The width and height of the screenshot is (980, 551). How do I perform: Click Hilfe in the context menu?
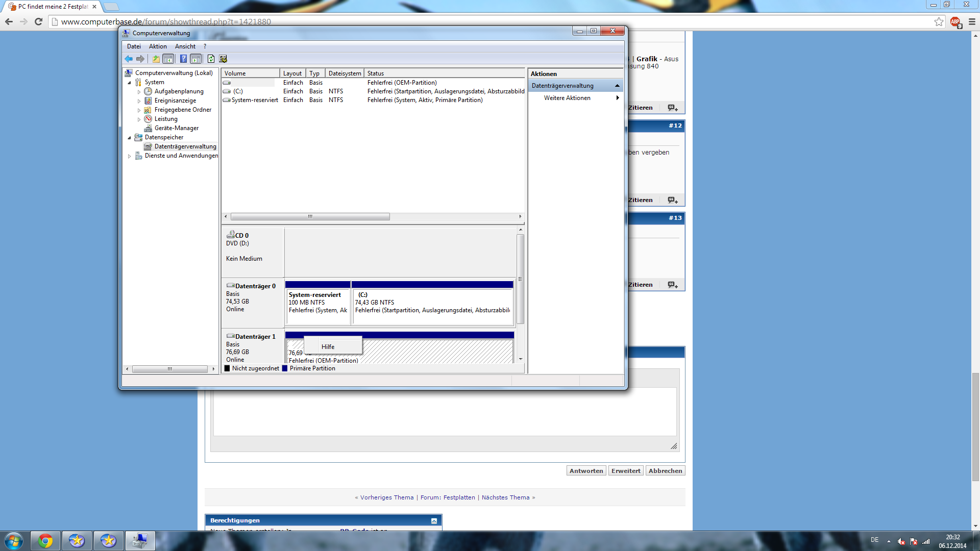click(x=328, y=347)
